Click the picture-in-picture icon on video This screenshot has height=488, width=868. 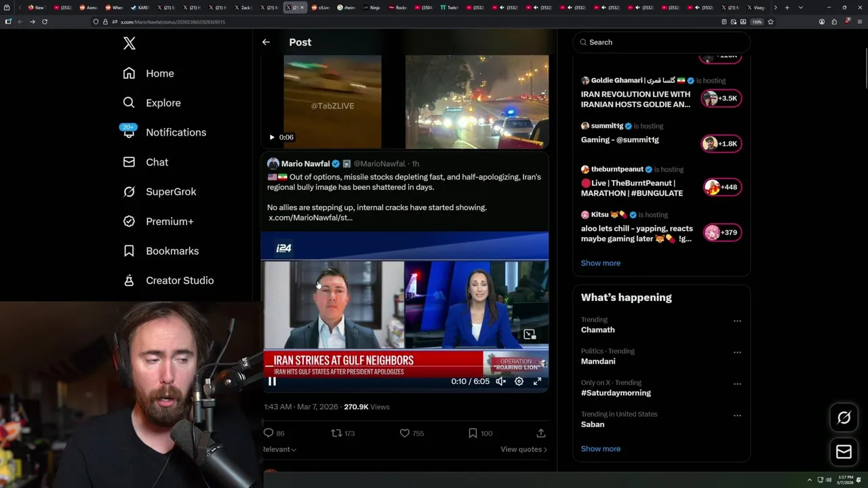[530, 334]
